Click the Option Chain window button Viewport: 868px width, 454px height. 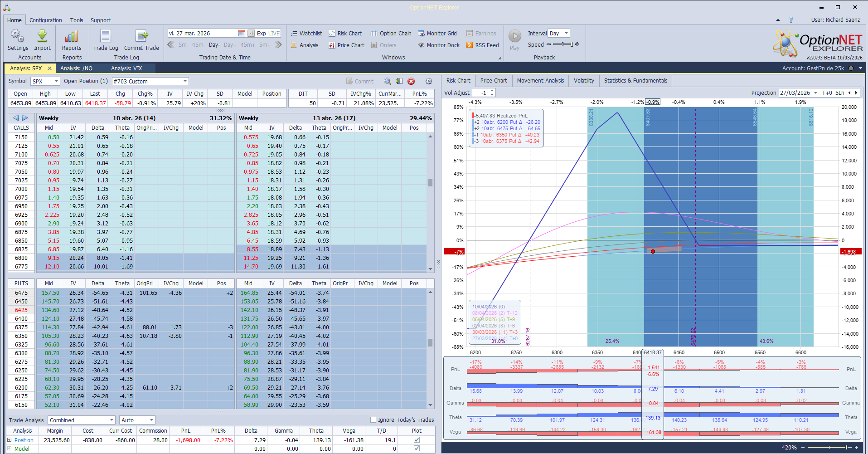pyautogui.click(x=391, y=33)
